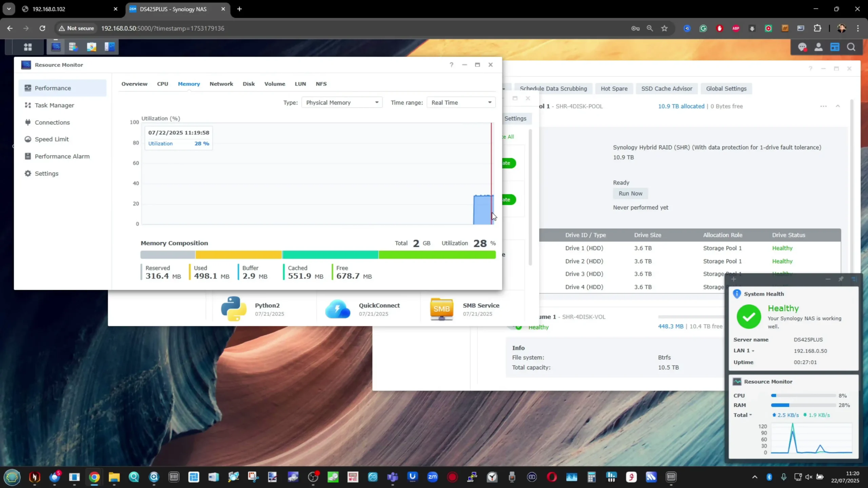This screenshot has width=868, height=488.
Task: Click the CPU usage bar in widget
Action: [803, 396]
